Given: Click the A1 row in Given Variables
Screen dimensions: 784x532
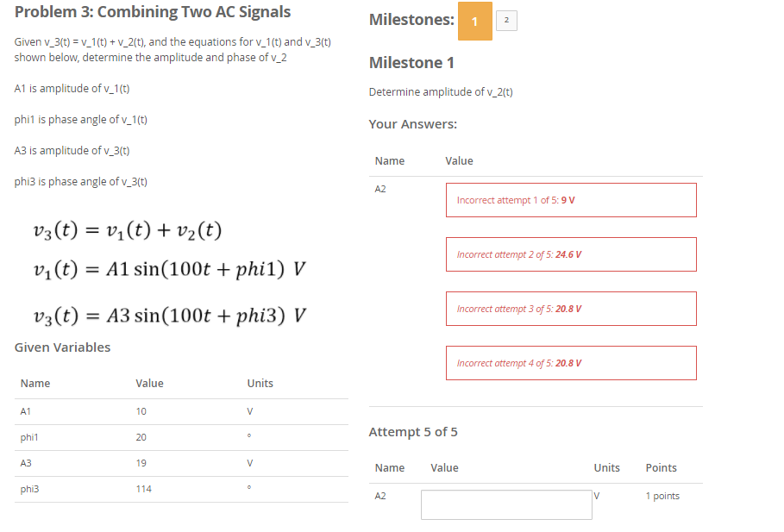Looking at the screenshot, I should point(24,411).
